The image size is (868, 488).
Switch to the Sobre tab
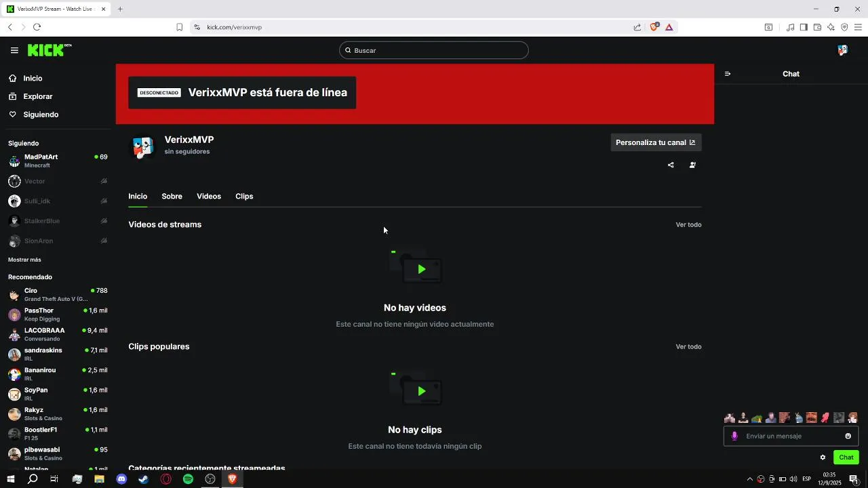pos(172,197)
